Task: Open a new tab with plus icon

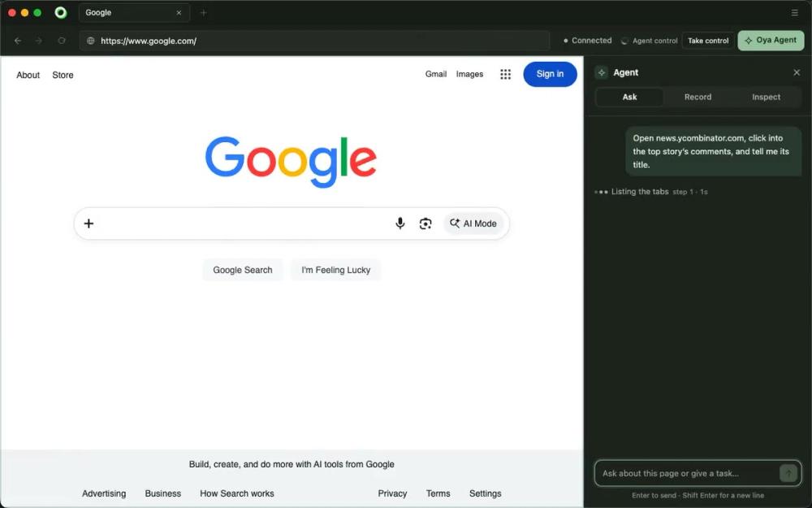Action: pyautogui.click(x=204, y=12)
